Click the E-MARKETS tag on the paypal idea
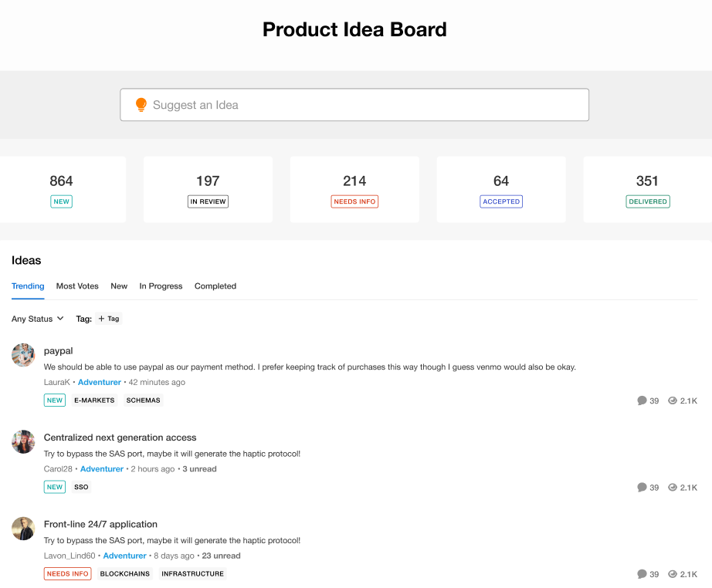 (x=94, y=400)
